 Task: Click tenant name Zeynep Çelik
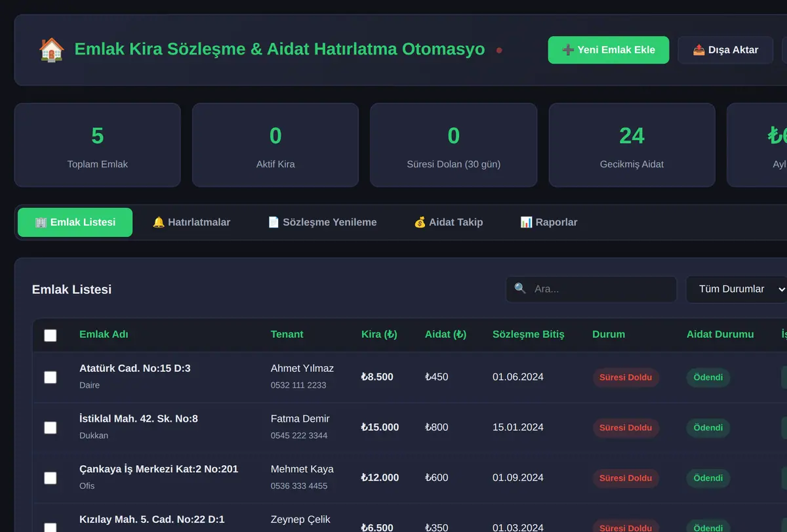(300, 520)
